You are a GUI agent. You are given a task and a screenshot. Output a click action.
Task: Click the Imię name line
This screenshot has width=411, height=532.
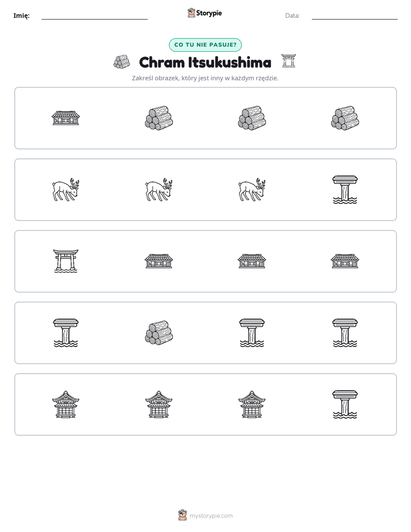94,19
